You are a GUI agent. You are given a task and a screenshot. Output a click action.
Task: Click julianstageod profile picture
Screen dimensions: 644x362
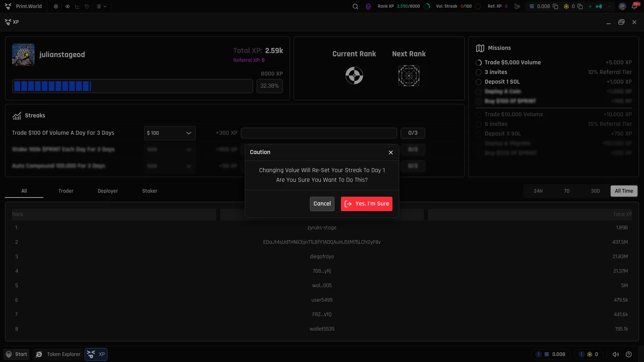pyautogui.click(x=23, y=55)
